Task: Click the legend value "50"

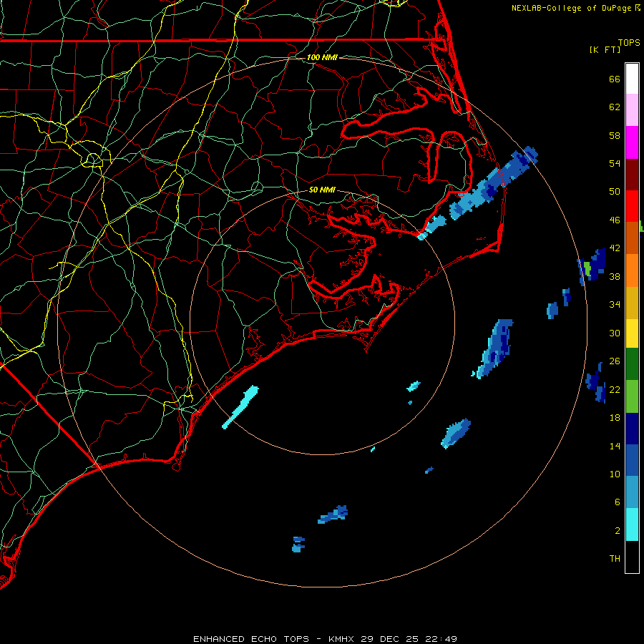Action: click(615, 192)
